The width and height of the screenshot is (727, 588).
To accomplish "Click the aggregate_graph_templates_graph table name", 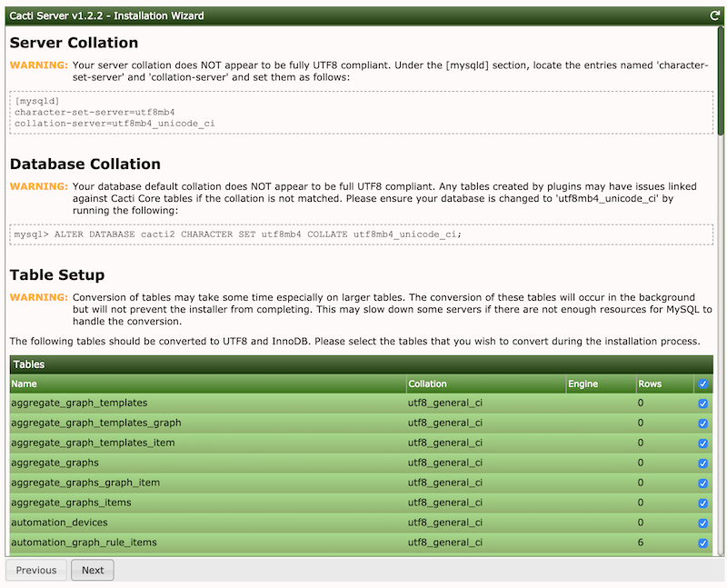I will point(96,423).
